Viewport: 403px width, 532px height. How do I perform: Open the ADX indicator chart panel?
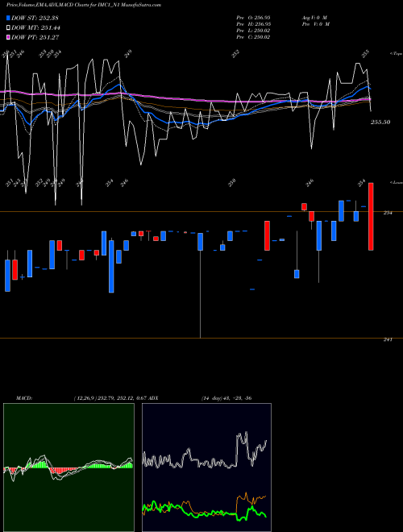[206, 468]
